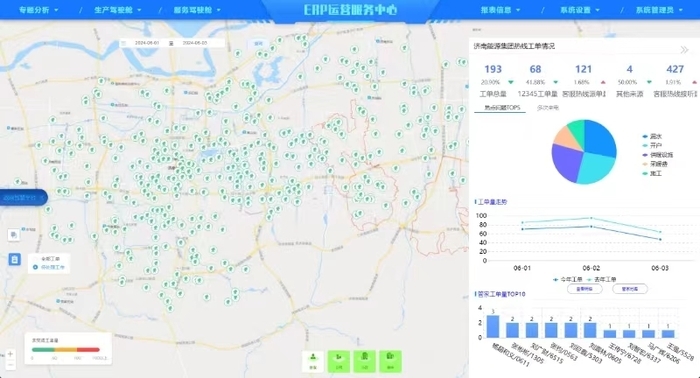
Task: Expand the 报表信息 dropdown menu
Action: (500, 10)
